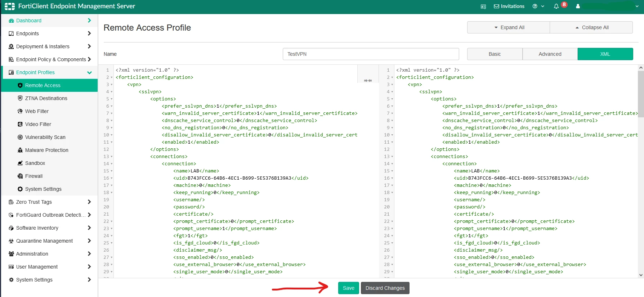Select the XML tab
This screenshot has height=297, width=644.
click(605, 54)
